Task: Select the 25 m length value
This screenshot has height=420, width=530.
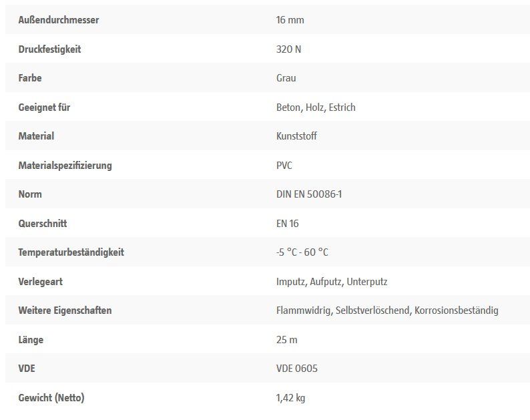Action: tap(286, 340)
